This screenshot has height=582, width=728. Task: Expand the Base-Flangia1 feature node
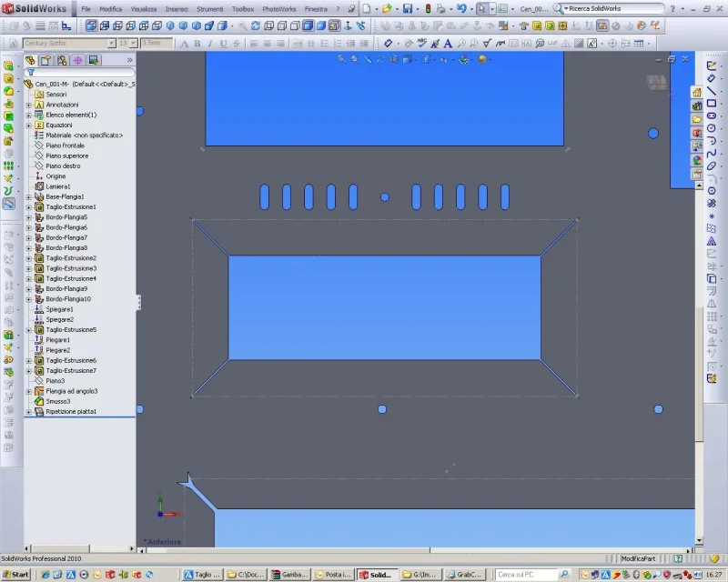pos(29,197)
